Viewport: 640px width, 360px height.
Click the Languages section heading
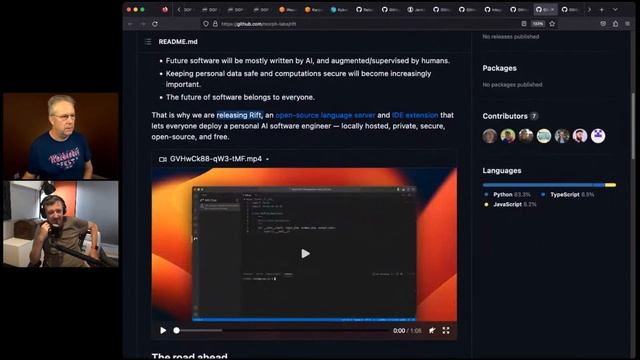pos(502,171)
